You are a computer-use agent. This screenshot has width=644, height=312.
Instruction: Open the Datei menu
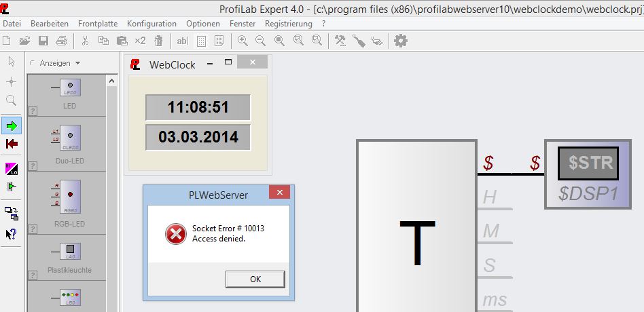tap(12, 24)
